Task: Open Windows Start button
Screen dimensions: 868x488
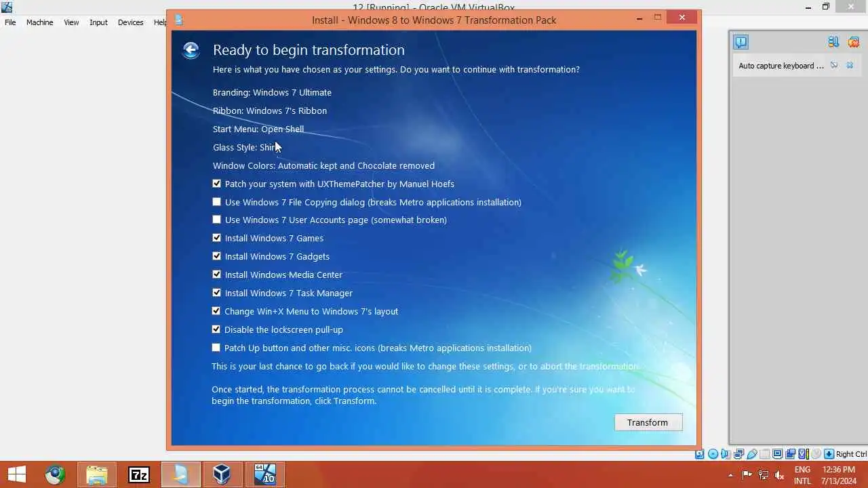Action: click(16, 474)
